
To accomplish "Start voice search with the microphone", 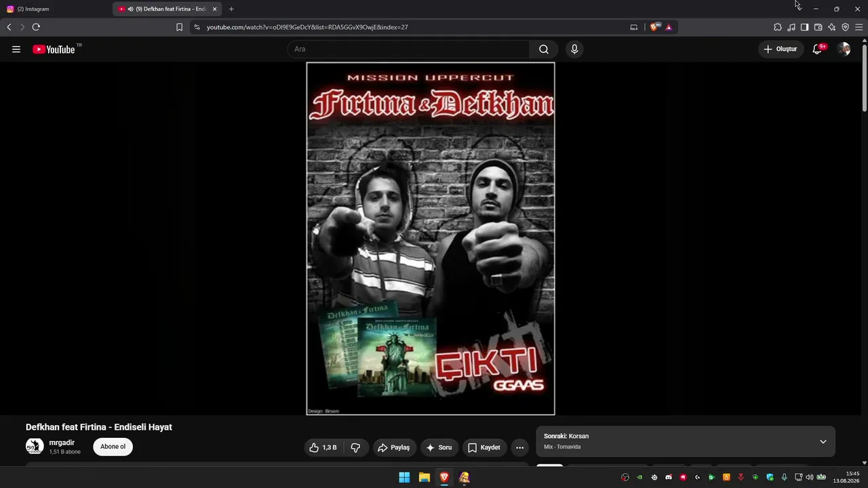I will coord(574,49).
